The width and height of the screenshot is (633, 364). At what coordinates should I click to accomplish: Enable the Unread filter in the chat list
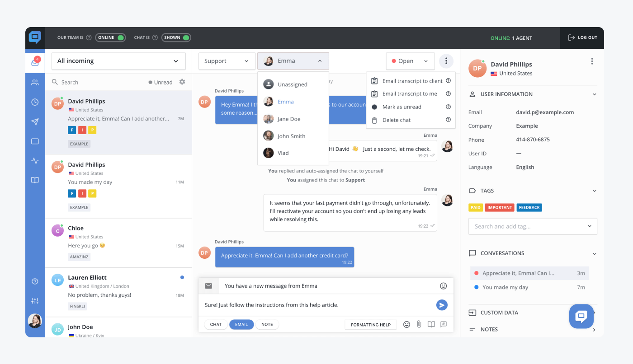161,82
